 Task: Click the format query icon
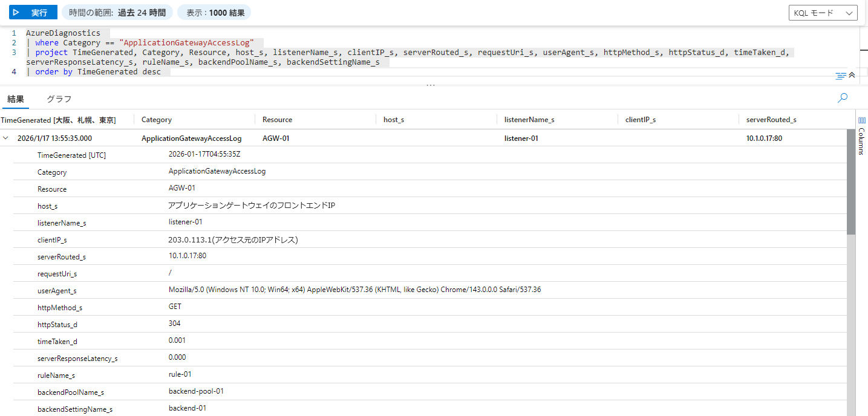click(x=840, y=76)
